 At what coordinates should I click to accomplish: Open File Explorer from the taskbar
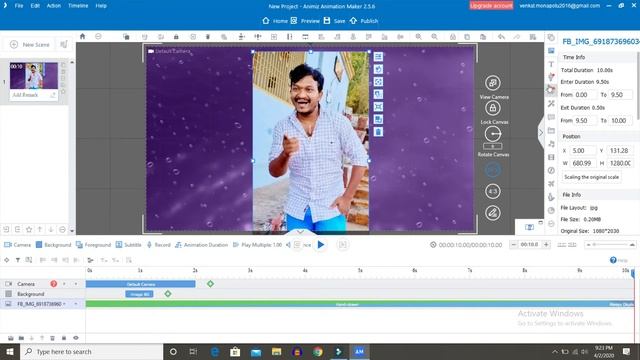(276, 351)
